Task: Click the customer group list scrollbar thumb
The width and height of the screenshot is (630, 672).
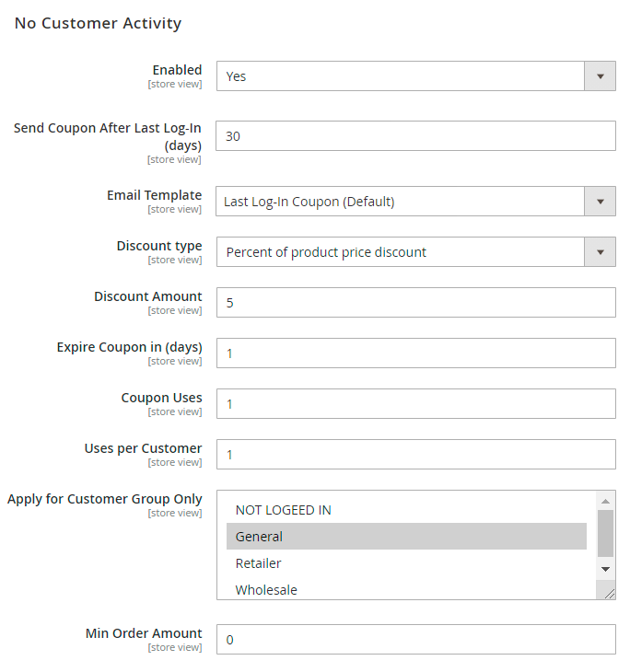Action: tap(605, 534)
